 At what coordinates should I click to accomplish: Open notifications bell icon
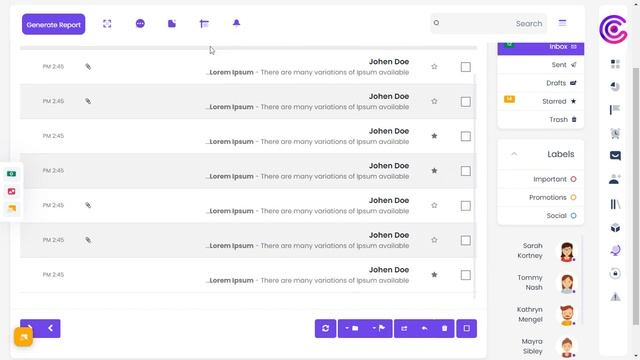pos(236,23)
